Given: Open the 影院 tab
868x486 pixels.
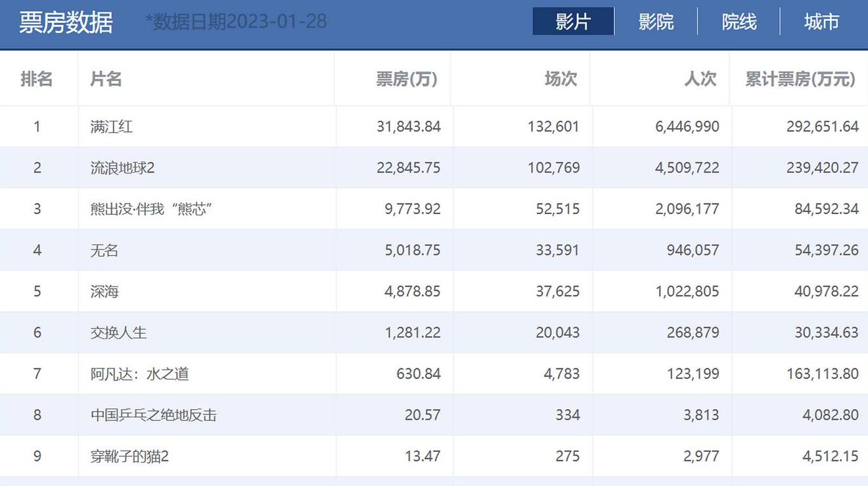Looking at the screenshot, I should [x=656, y=22].
